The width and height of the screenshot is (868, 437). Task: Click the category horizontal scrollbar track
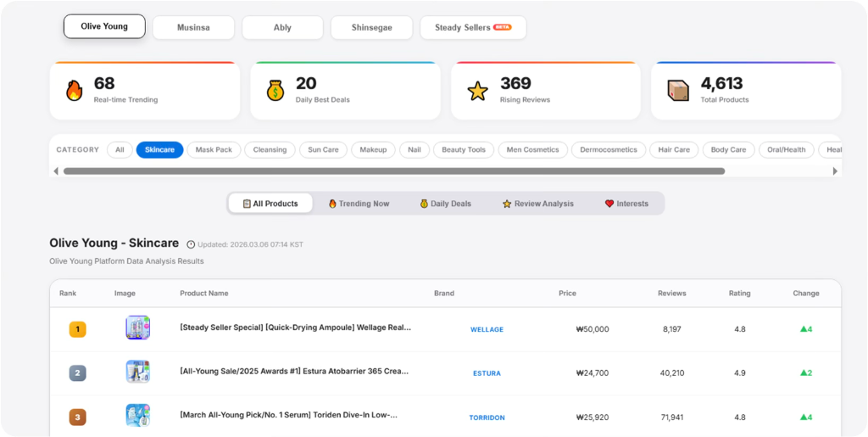coord(780,171)
